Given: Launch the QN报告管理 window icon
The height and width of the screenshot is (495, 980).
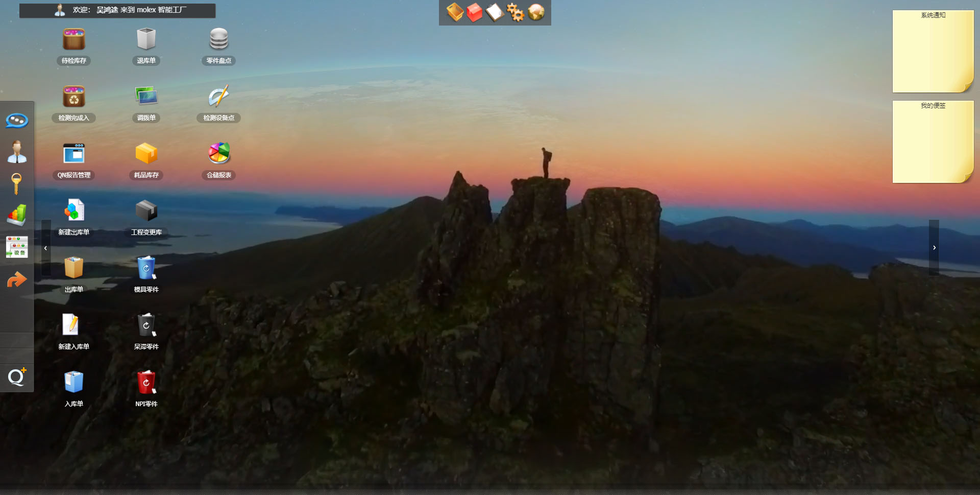Looking at the screenshot, I should coord(74,154).
